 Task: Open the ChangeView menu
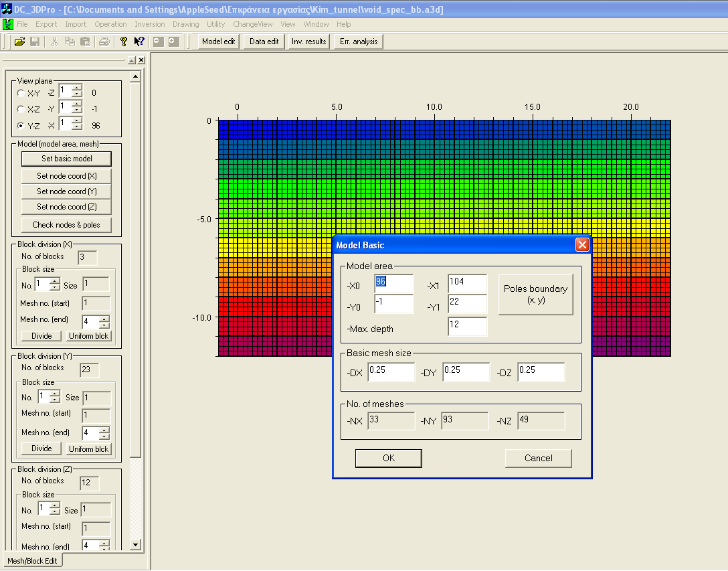(252, 24)
